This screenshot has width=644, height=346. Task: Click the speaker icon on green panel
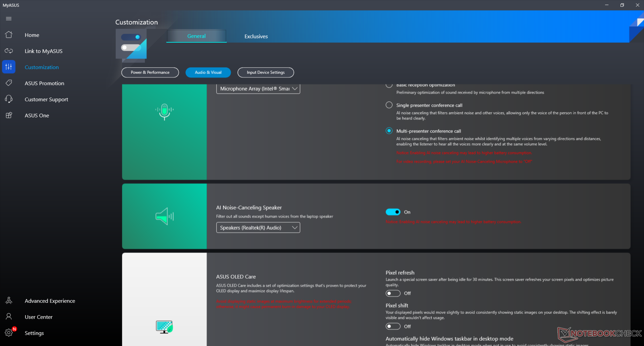point(164,216)
